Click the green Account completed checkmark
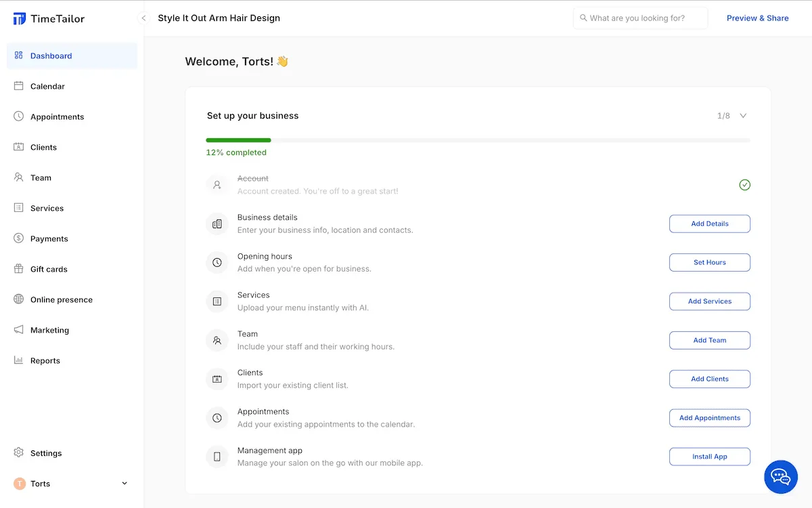Viewport: 812px width, 508px height. [744, 185]
